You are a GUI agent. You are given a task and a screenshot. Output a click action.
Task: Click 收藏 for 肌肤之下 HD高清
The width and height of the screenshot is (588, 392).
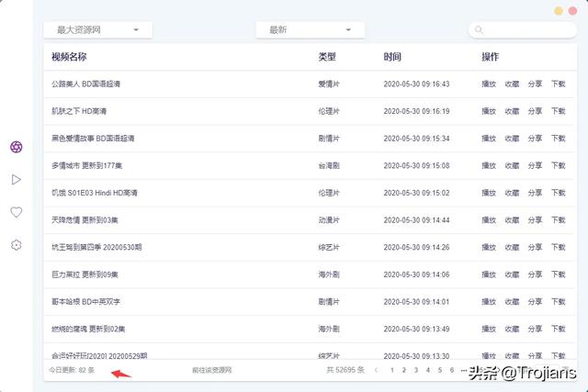[x=512, y=111]
